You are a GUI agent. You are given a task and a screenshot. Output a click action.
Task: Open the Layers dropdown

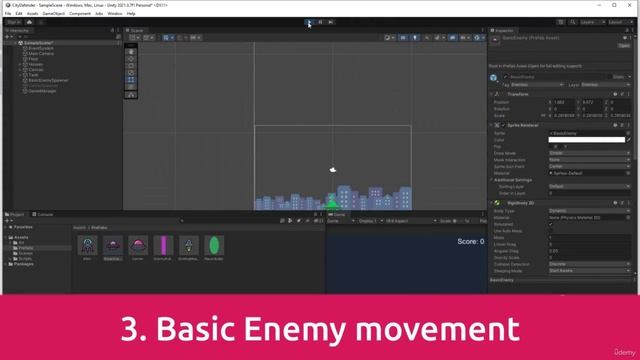593,22
